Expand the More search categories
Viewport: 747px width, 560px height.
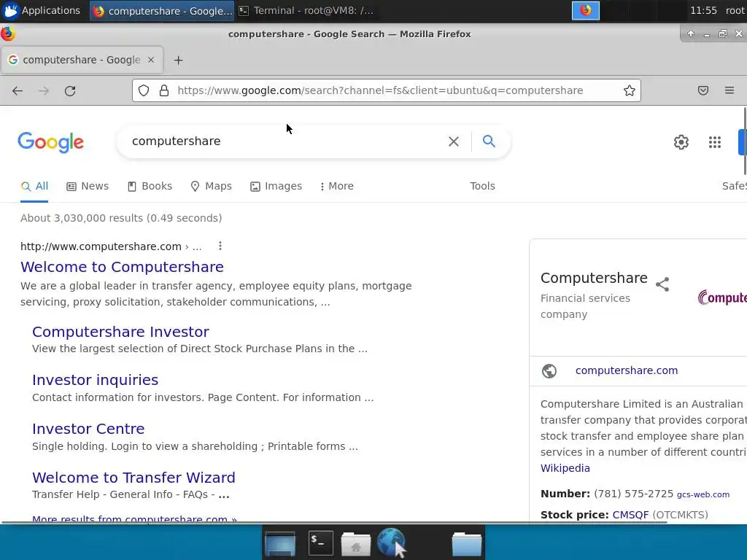(x=337, y=186)
